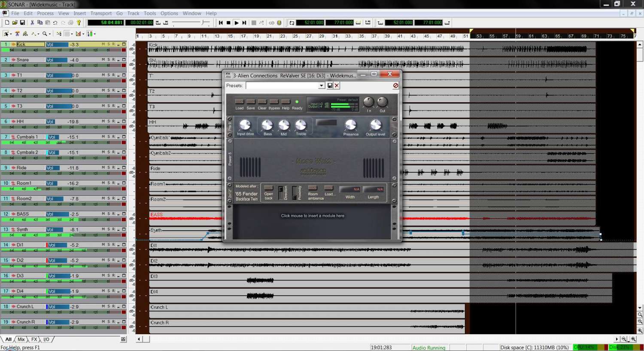The height and width of the screenshot is (351, 644).
Task: Click the Stop transport button
Action: pyautogui.click(x=228, y=23)
